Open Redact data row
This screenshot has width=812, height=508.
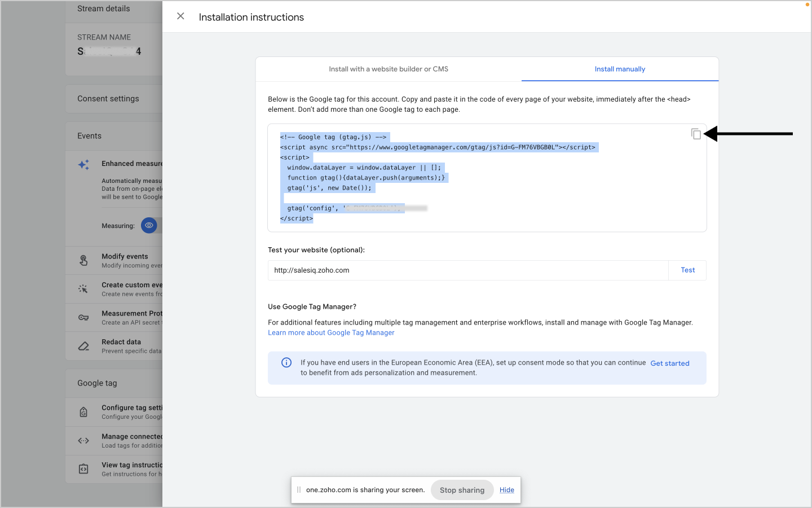pos(114,347)
